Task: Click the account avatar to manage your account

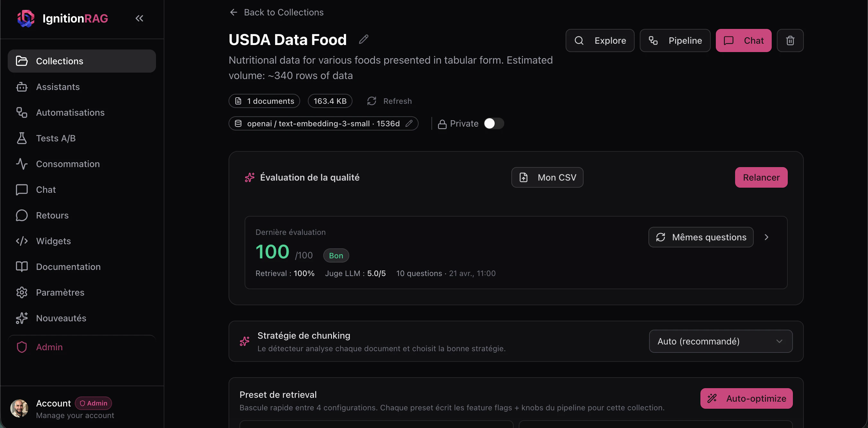Action: [x=19, y=408]
